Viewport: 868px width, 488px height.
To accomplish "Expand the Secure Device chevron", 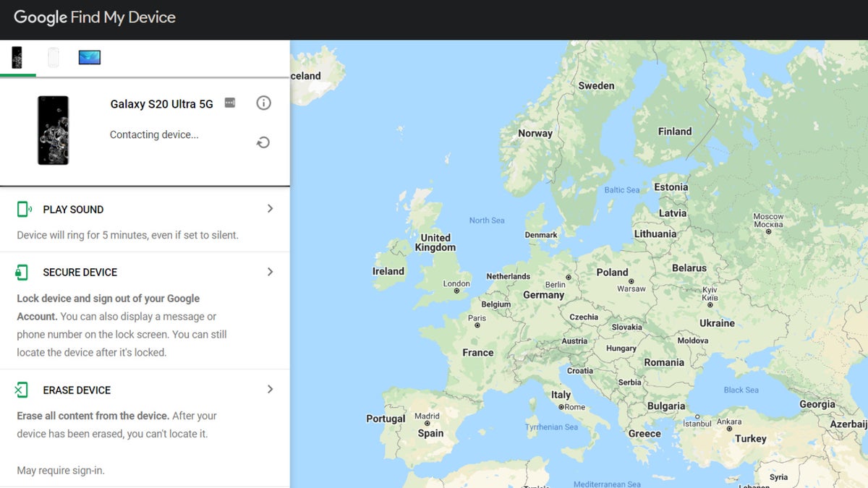I will point(270,272).
